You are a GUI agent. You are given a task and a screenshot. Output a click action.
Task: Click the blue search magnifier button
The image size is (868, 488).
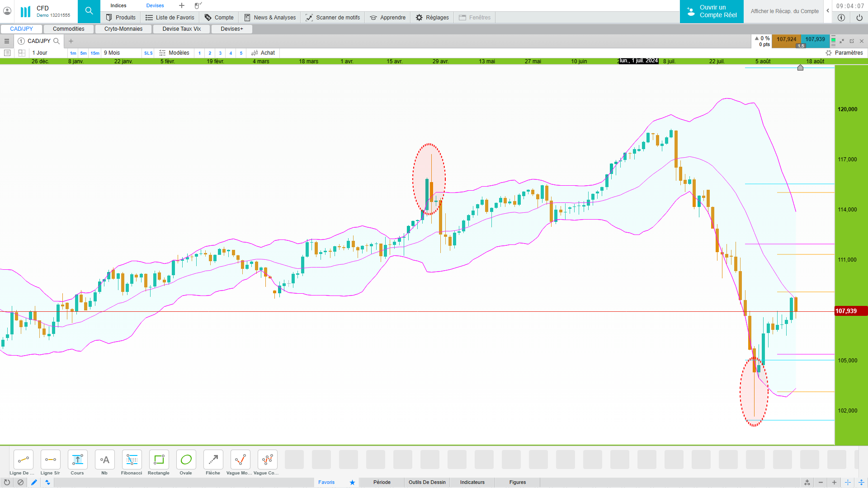click(x=89, y=11)
